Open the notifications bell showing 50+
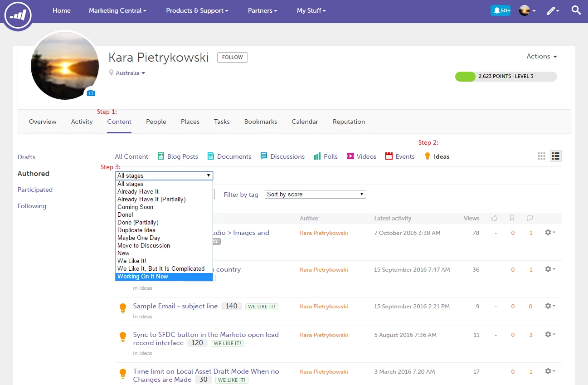588x385 pixels. [x=501, y=10]
